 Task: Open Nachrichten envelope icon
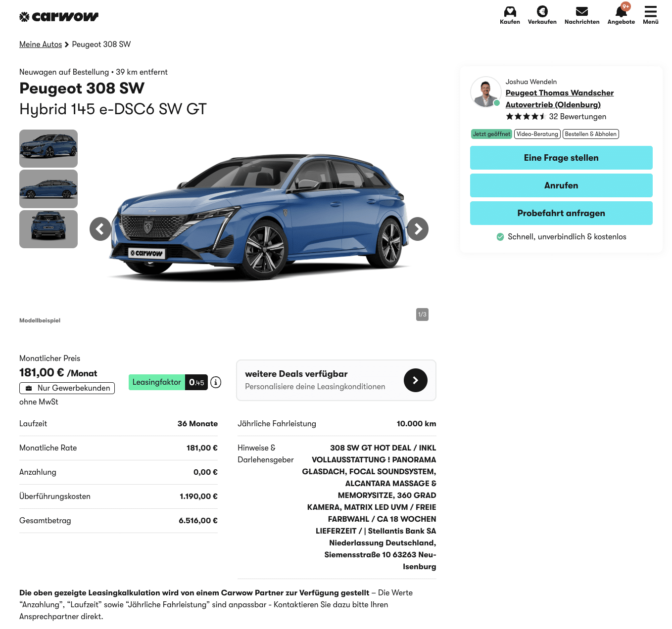582,15
